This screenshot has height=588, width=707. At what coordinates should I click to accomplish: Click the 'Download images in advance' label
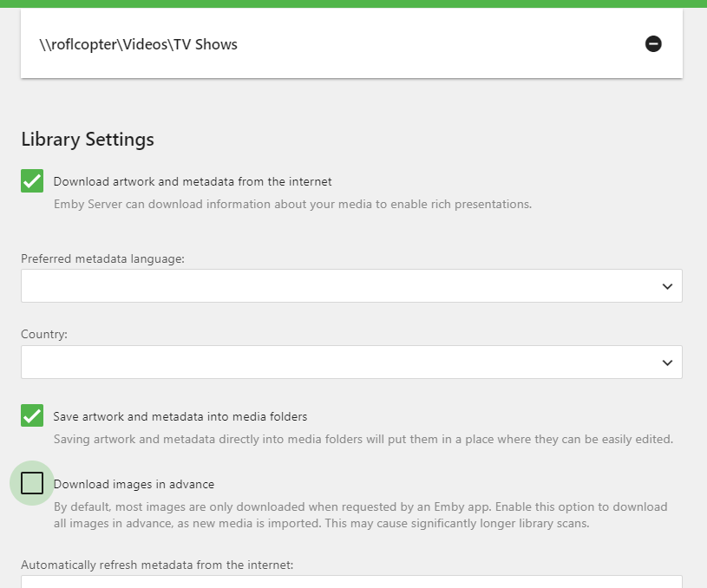click(x=134, y=484)
